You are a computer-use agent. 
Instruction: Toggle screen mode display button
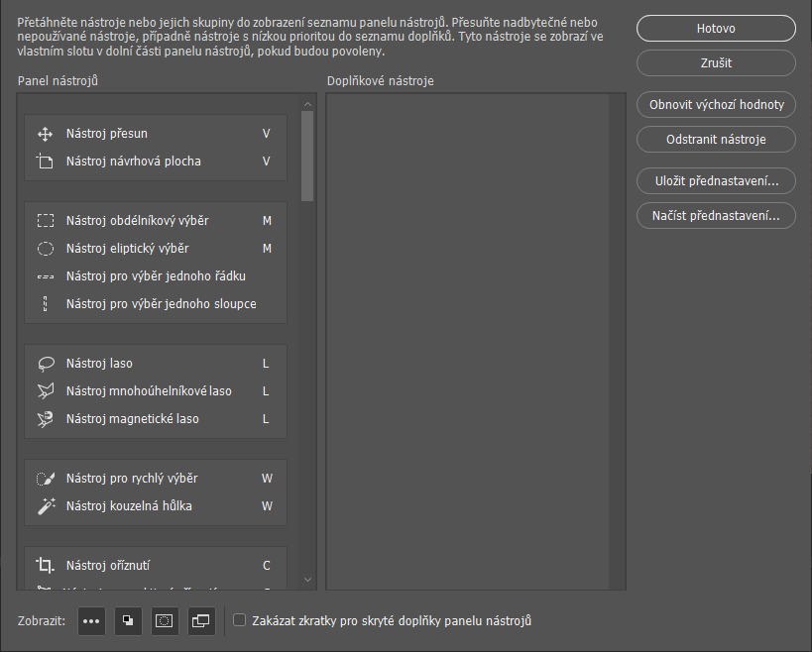(201, 621)
